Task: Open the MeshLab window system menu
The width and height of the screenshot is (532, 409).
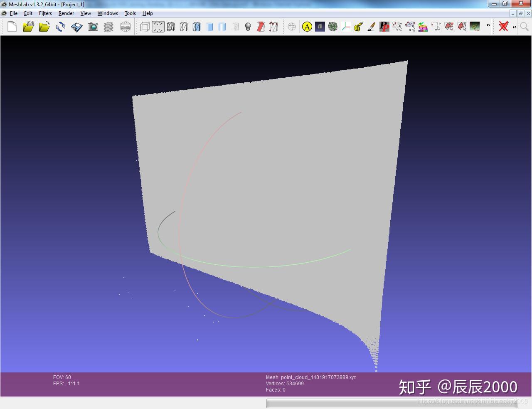Action: tap(4, 4)
